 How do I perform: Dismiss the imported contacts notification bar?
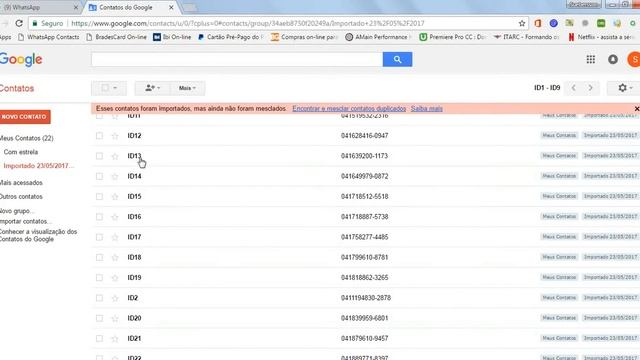pyautogui.click(x=636, y=109)
